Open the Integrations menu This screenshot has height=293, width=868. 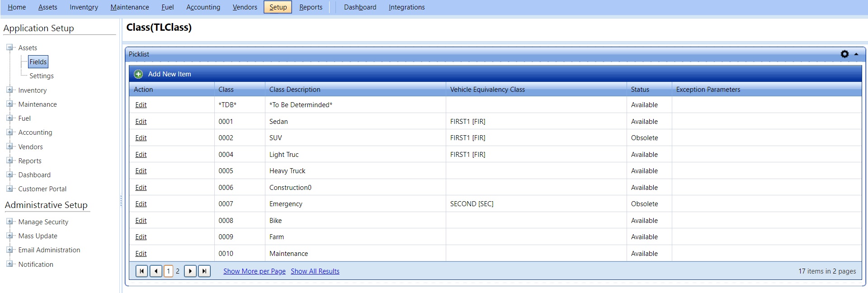[406, 7]
